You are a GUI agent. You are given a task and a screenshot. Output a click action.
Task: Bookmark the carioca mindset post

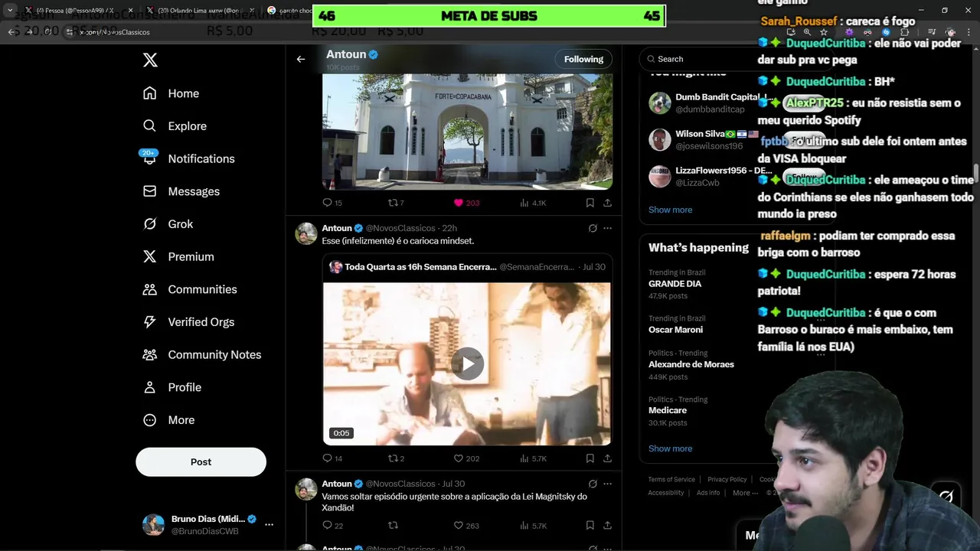pyautogui.click(x=590, y=458)
